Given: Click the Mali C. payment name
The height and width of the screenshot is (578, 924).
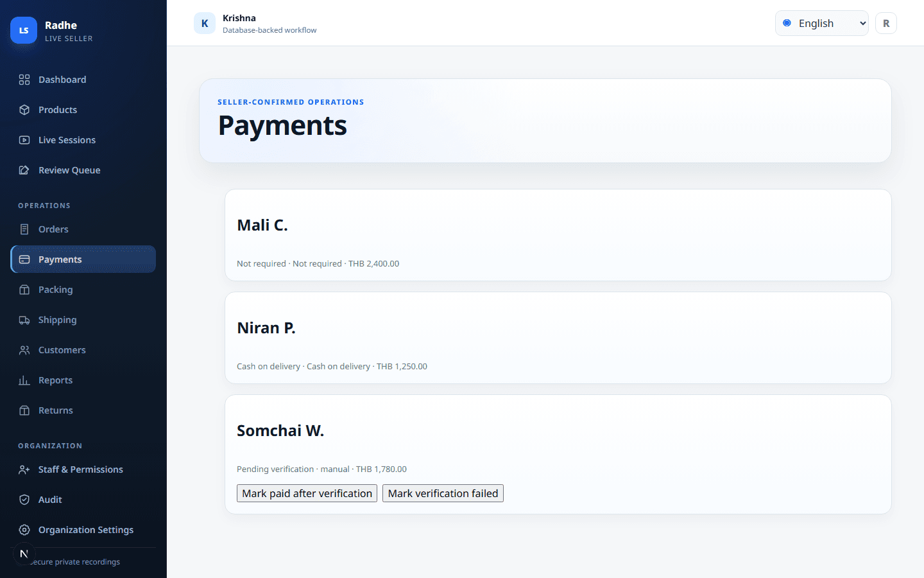Looking at the screenshot, I should point(262,225).
